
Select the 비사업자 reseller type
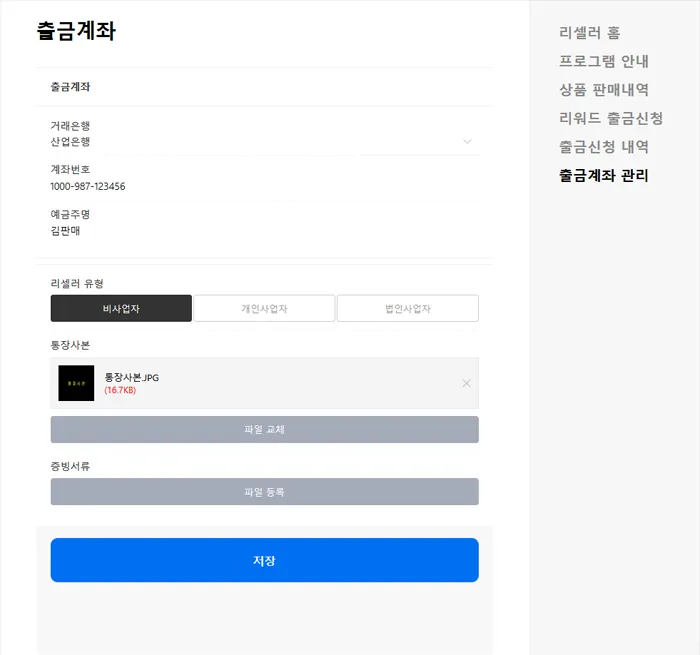(x=121, y=308)
